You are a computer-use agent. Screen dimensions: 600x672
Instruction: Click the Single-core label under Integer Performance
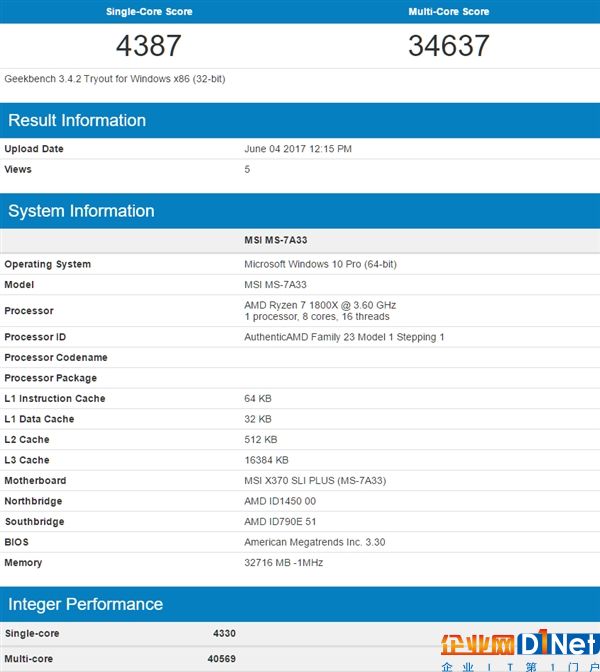coord(32,633)
